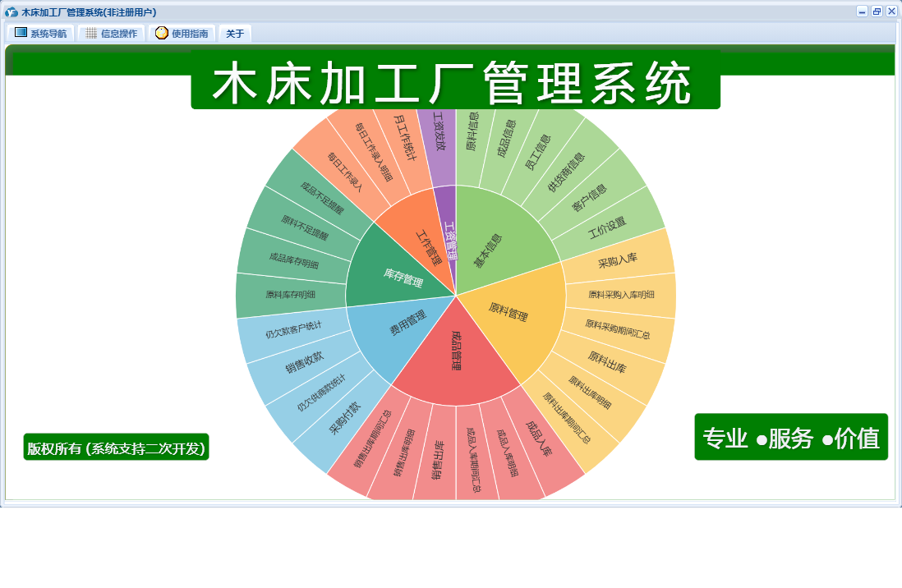Viewport: 902px width, 588px height.
Task: Open the 客户信息 segment
Action: (590, 197)
